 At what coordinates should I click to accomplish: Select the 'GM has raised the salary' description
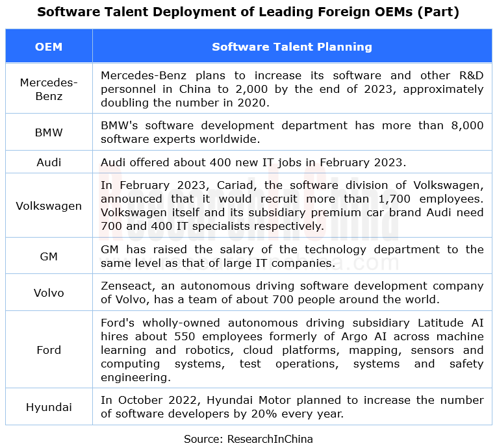coord(292,256)
